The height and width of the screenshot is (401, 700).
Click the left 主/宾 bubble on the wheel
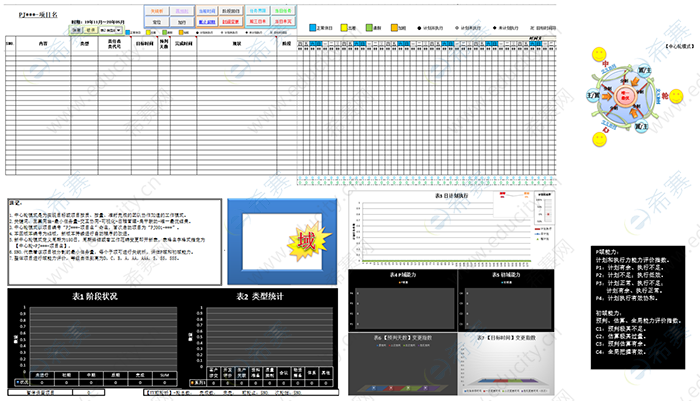pyautogui.click(x=594, y=96)
